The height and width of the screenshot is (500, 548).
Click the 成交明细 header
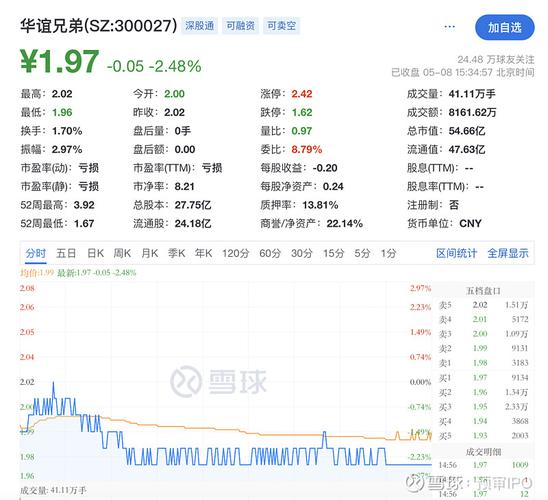coord(483,452)
